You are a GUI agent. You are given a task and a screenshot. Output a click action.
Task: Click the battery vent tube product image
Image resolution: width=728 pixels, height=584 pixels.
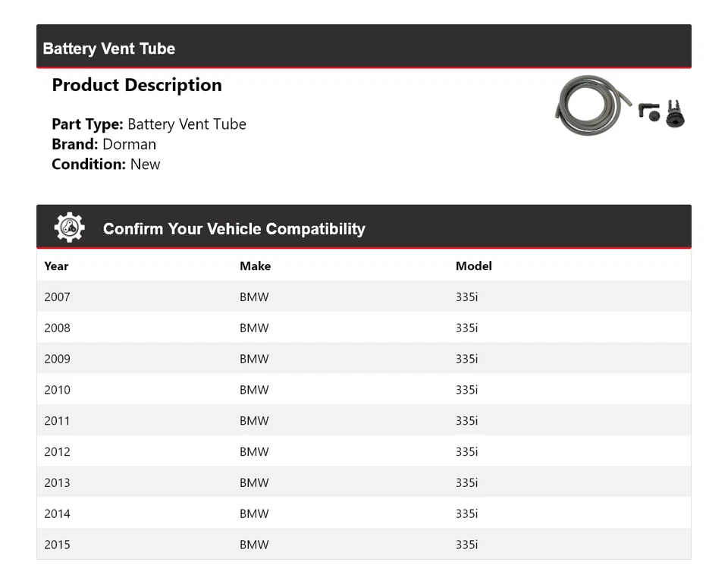620,106
